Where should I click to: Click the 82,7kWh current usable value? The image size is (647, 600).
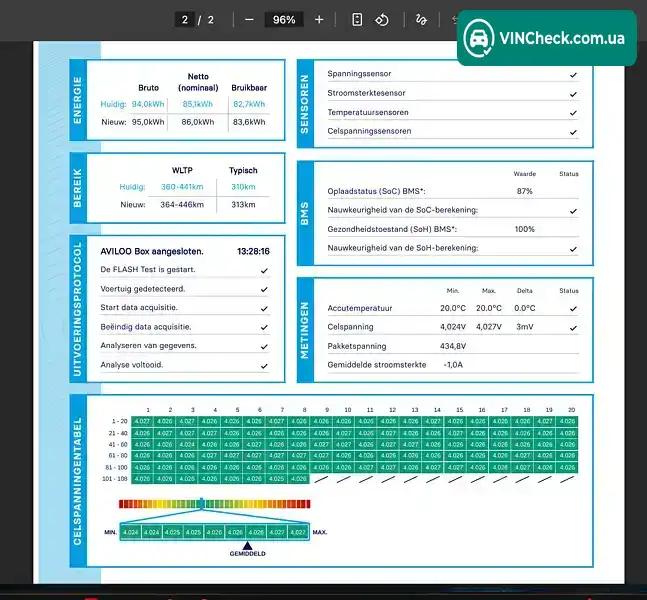[249, 104]
